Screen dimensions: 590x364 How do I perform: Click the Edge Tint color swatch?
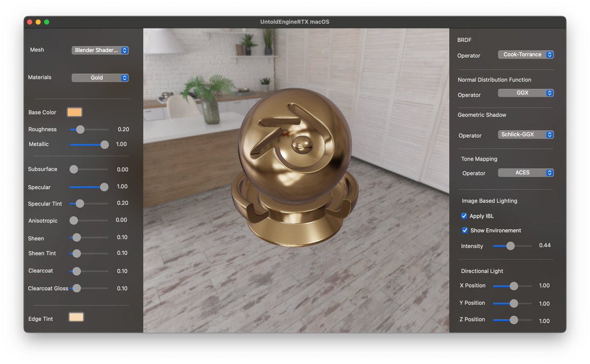point(76,317)
